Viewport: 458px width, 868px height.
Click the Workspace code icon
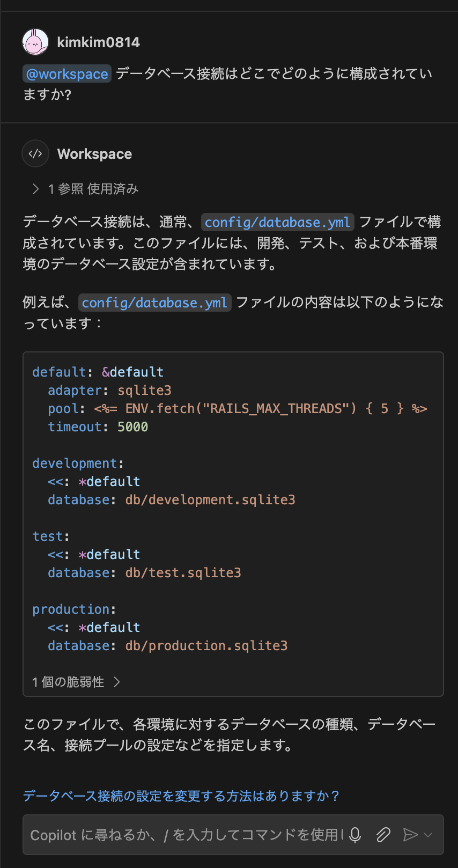tap(35, 154)
